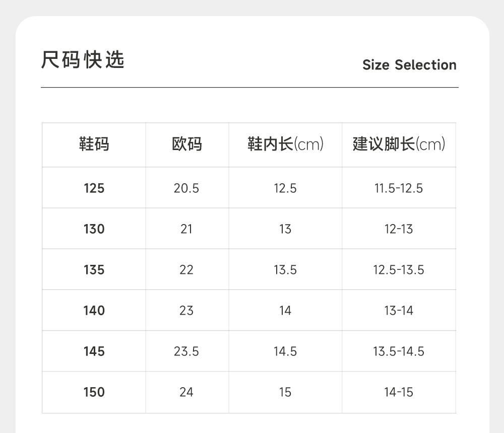Viewport: 504px width, 433px height.
Task: Select the 14-15 foot length cell
Action: pyautogui.click(x=399, y=392)
